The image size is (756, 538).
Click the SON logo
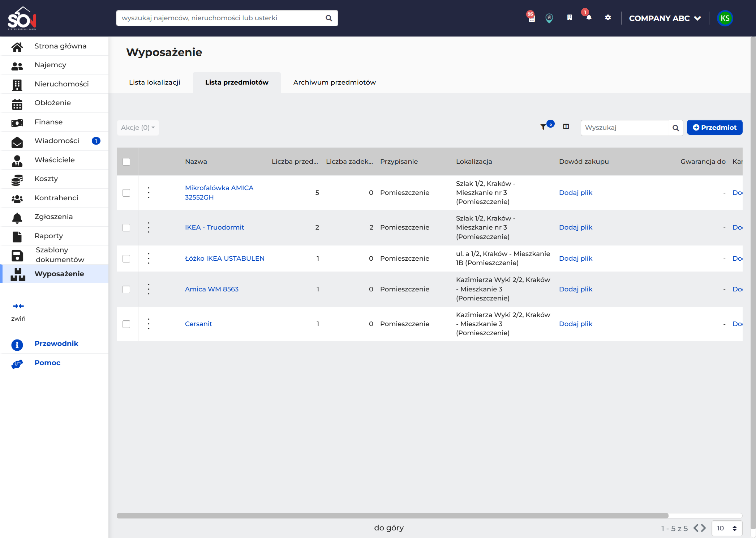coord(22,18)
